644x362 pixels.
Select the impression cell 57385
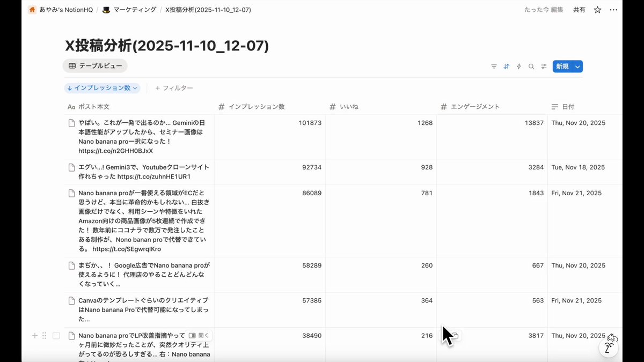point(270,310)
